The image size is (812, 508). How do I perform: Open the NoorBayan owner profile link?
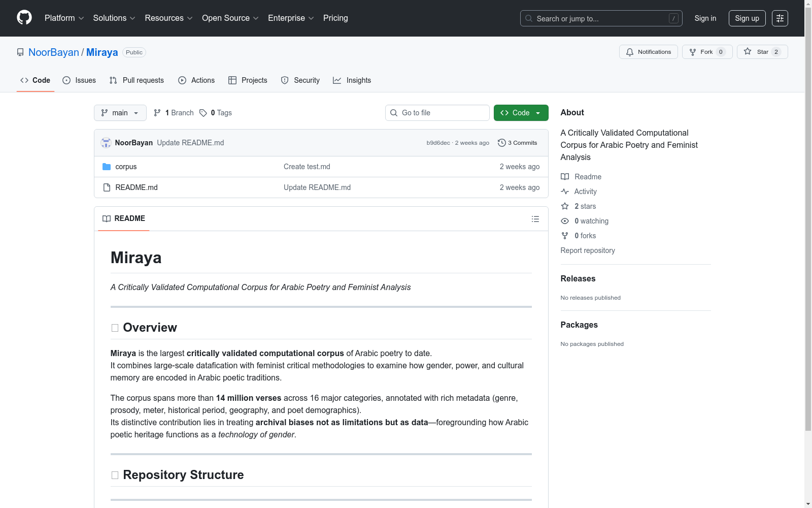54,52
